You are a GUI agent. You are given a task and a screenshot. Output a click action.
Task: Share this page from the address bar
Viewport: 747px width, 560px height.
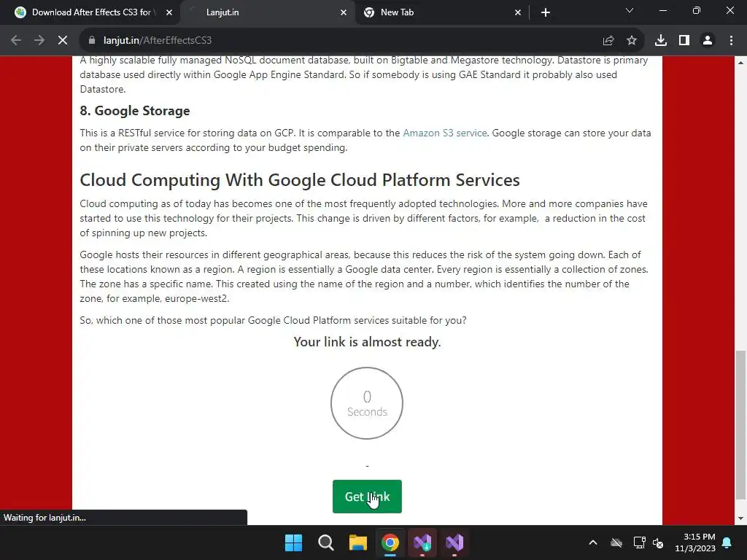coord(608,40)
